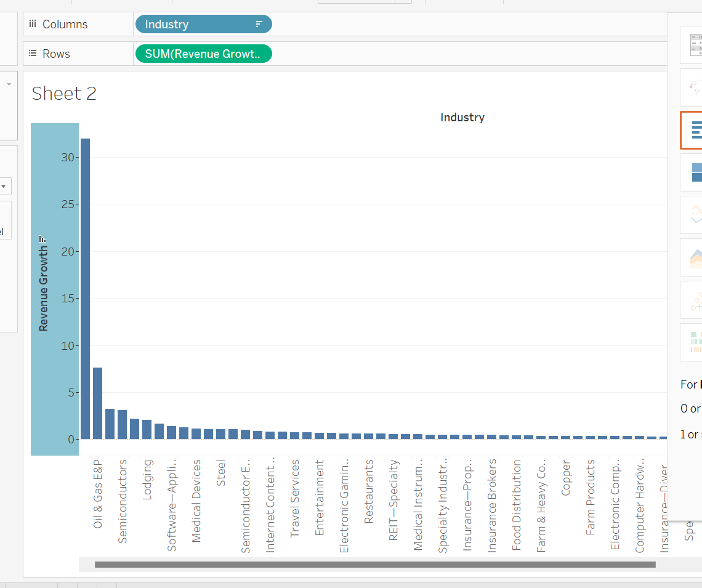Click the sort icon on Revenue Growth axis
The image size is (702, 588).
42,239
